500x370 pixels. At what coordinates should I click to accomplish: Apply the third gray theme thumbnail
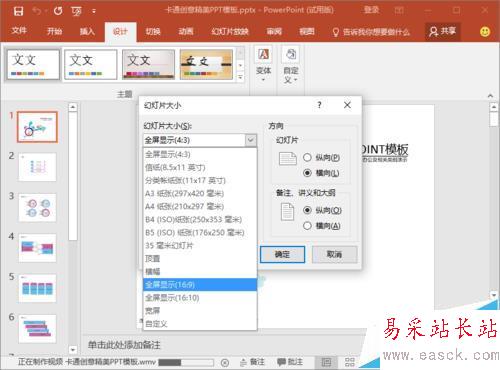pos(148,64)
